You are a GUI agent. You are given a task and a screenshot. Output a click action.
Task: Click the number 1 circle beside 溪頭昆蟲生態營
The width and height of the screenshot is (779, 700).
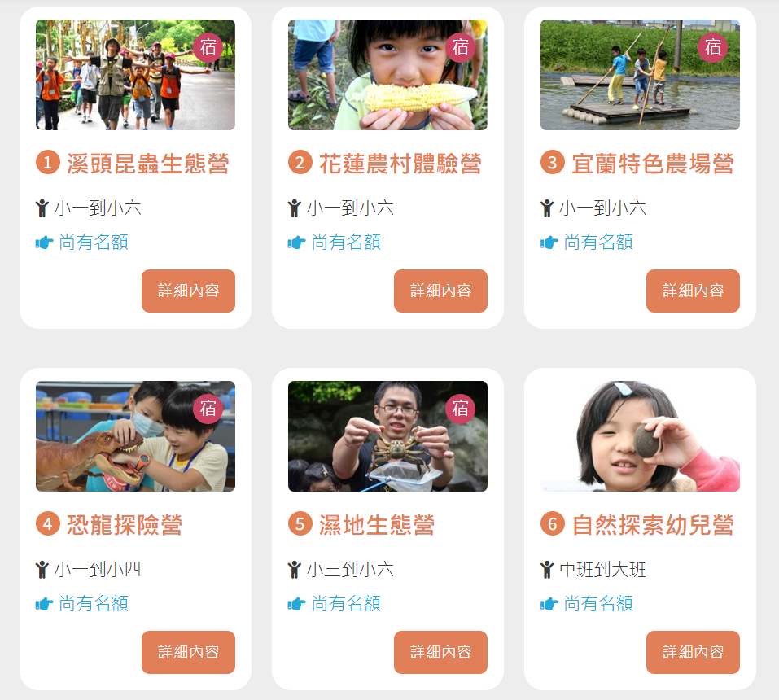click(48, 163)
